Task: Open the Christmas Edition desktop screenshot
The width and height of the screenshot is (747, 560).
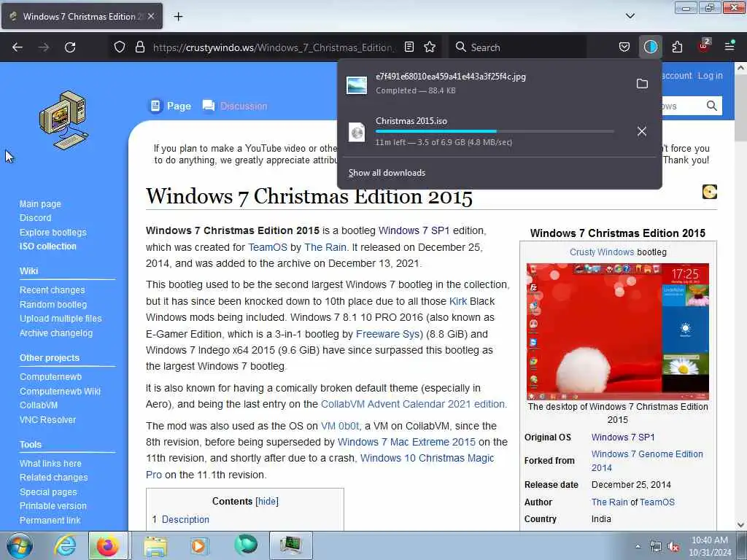Action: (617, 332)
